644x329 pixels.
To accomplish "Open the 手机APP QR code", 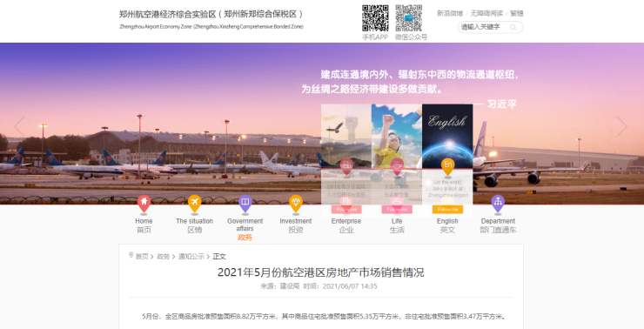I will [375, 18].
